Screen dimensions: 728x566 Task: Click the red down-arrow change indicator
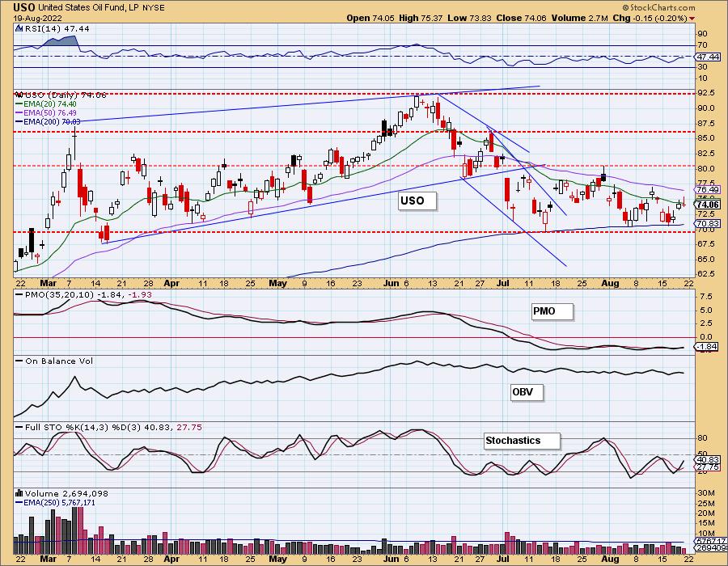(692, 19)
